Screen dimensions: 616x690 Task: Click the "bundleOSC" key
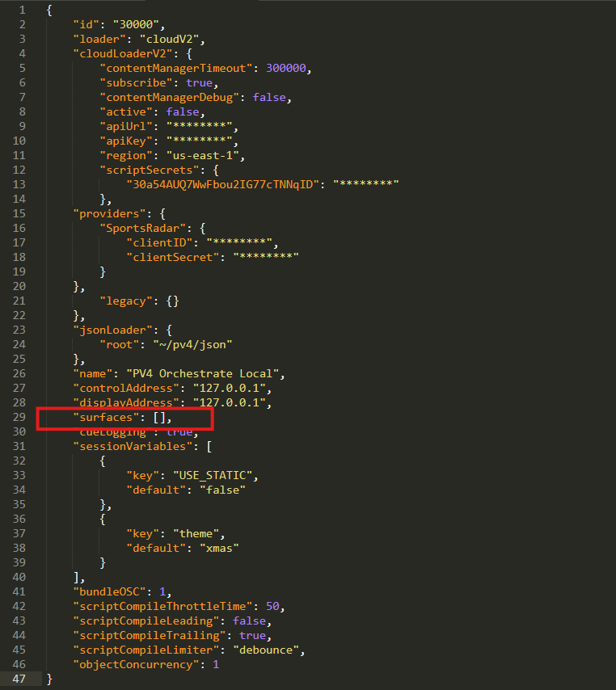pos(110,592)
